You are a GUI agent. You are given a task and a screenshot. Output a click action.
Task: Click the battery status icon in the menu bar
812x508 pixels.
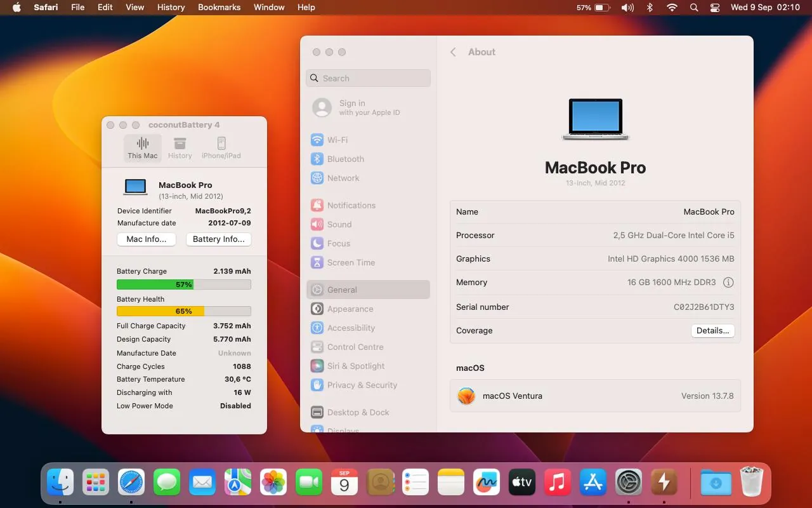point(602,8)
